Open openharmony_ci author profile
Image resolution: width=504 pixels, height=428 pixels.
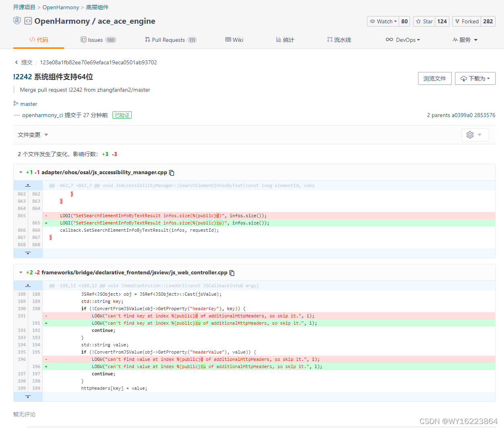click(43, 115)
